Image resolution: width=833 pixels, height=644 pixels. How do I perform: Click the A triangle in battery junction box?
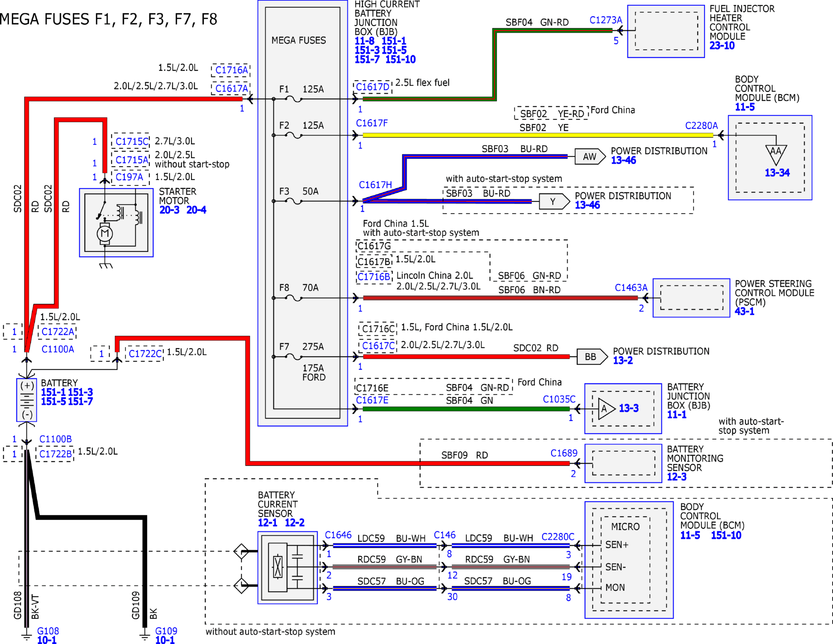607,409
